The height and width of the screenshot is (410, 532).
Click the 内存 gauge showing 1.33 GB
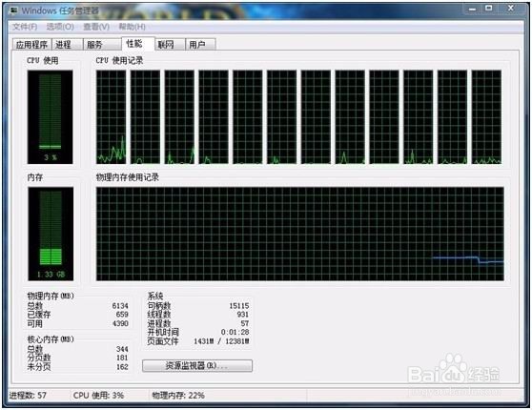51,234
